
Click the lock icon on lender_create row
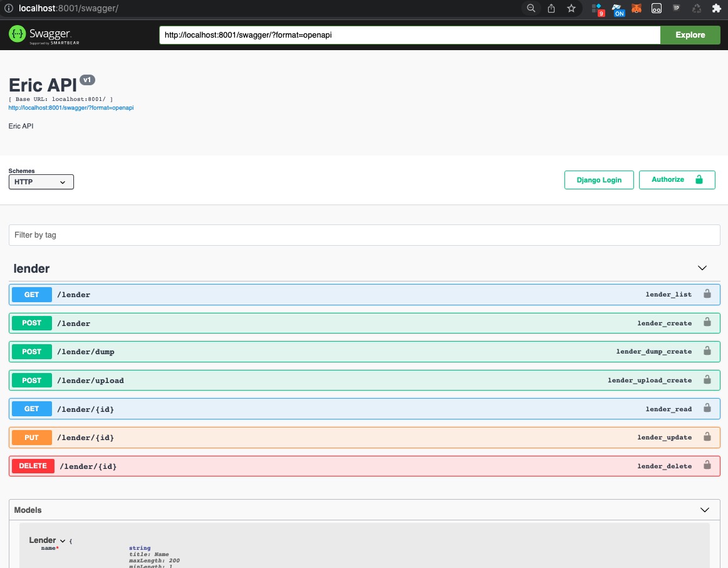707,322
